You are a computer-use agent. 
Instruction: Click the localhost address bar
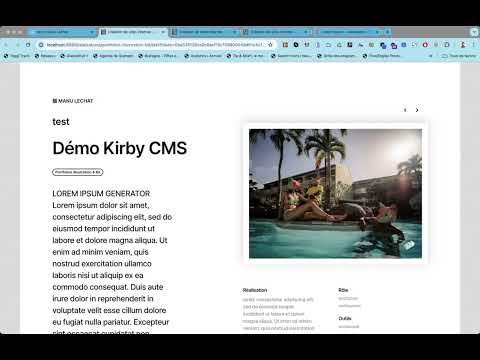(155, 45)
